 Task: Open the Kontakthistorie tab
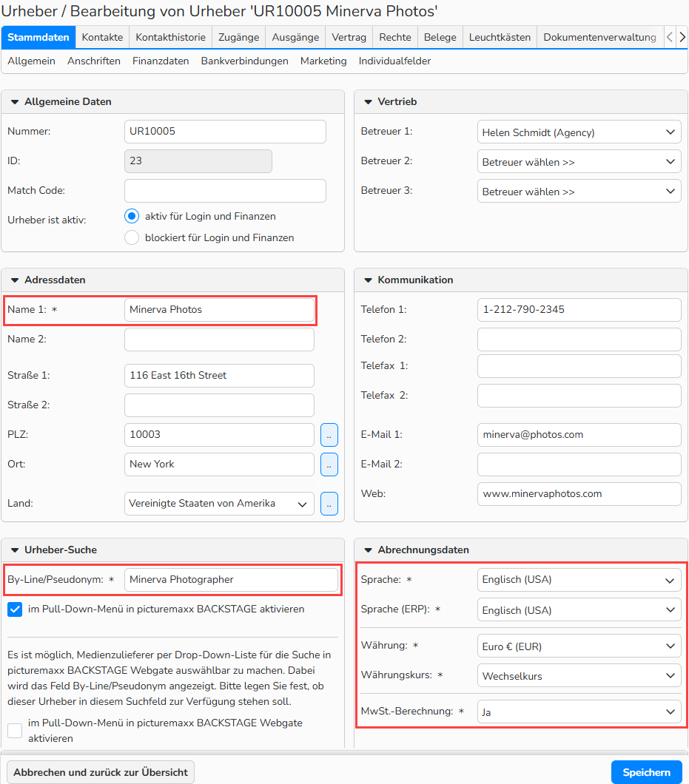171,37
